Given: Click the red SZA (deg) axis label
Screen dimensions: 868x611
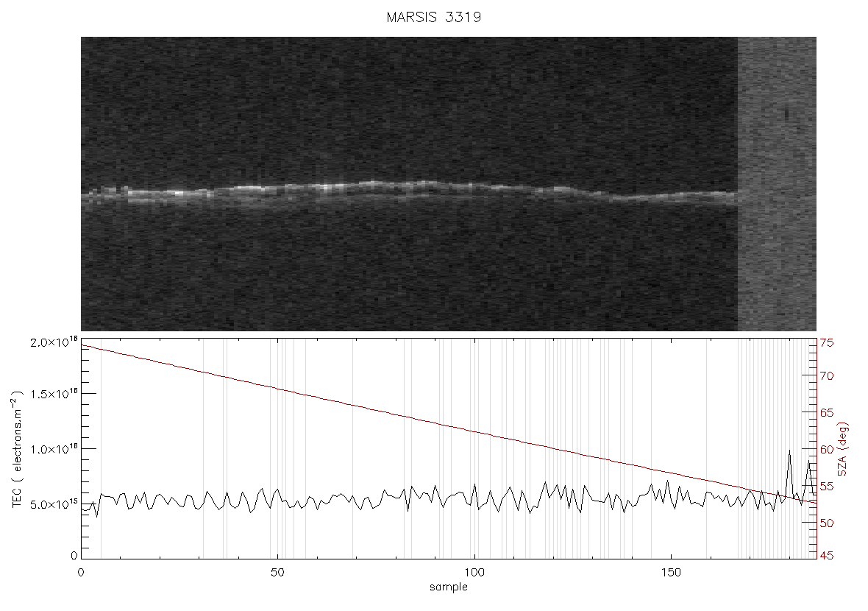Looking at the screenshot, I should coord(843,449).
